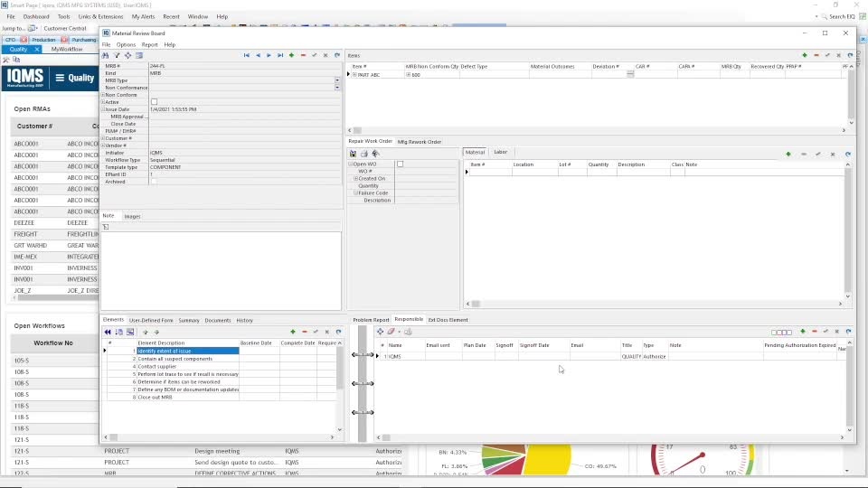Click the Defect Type column header
The width and height of the screenshot is (868, 488).
(x=494, y=66)
